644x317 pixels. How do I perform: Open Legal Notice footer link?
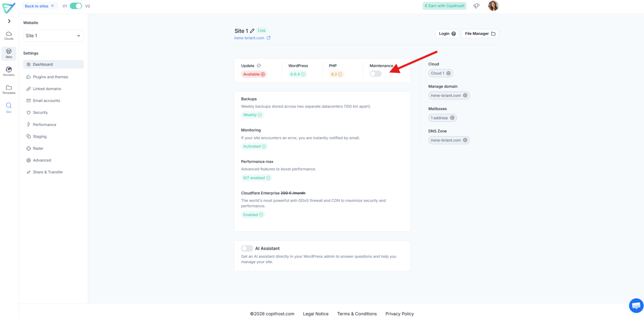pos(316,314)
